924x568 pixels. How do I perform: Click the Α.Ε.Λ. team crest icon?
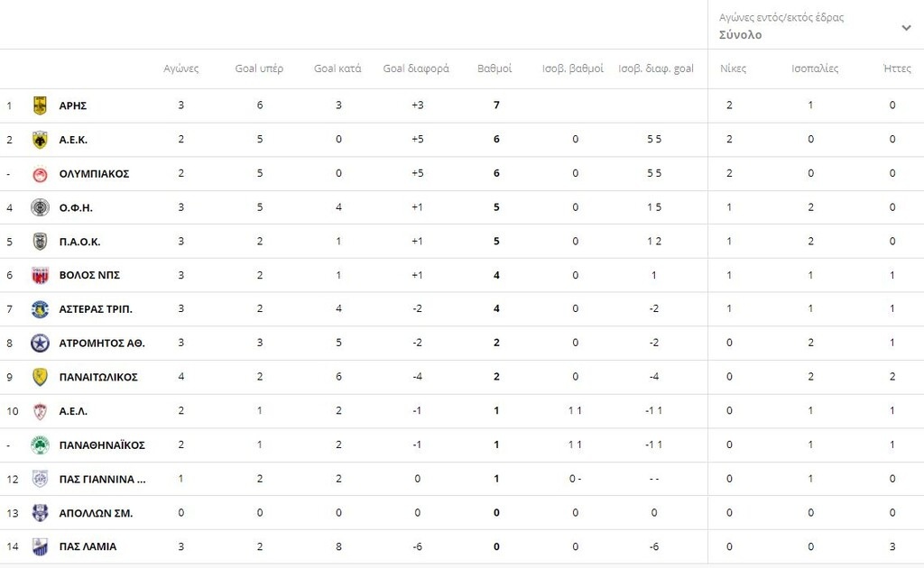coord(40,411)
